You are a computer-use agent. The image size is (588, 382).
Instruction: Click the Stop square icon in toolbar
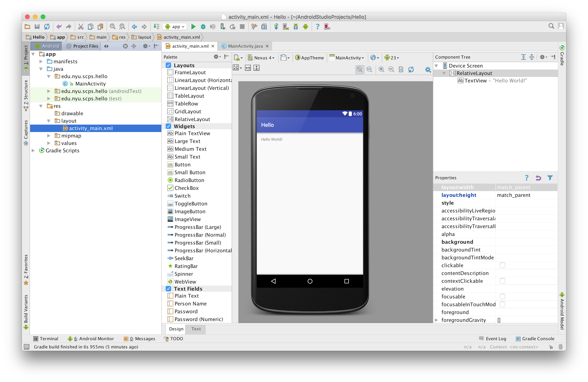242,27
